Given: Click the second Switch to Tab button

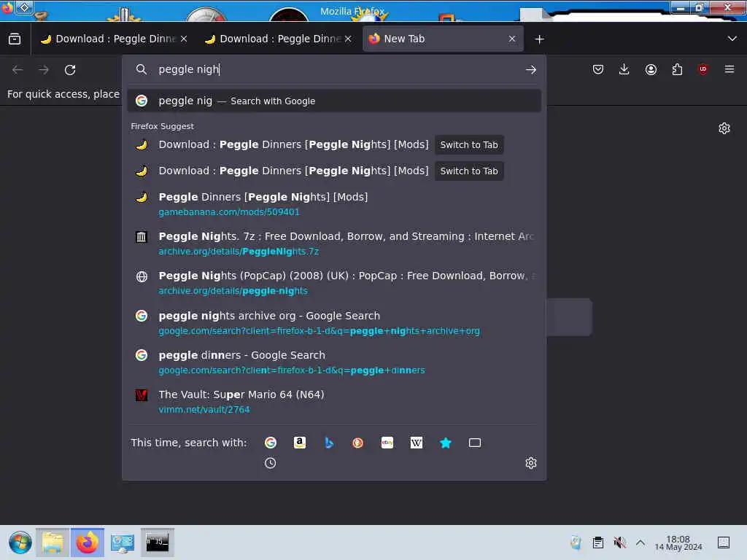Looking at the screenshot, I should (469, 171).
